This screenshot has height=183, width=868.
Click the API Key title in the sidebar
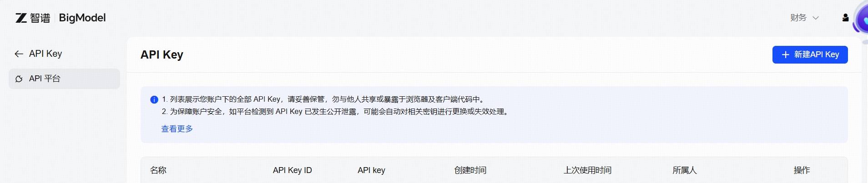pyautogui.click(x=45, y=54)
